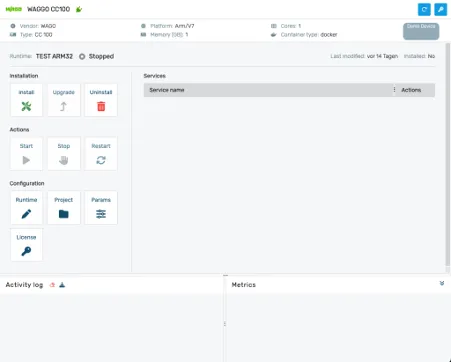Click the 'docker' container type value
Image resolution: width=451 pixels, height=362 pixels.
pos(329,35)
